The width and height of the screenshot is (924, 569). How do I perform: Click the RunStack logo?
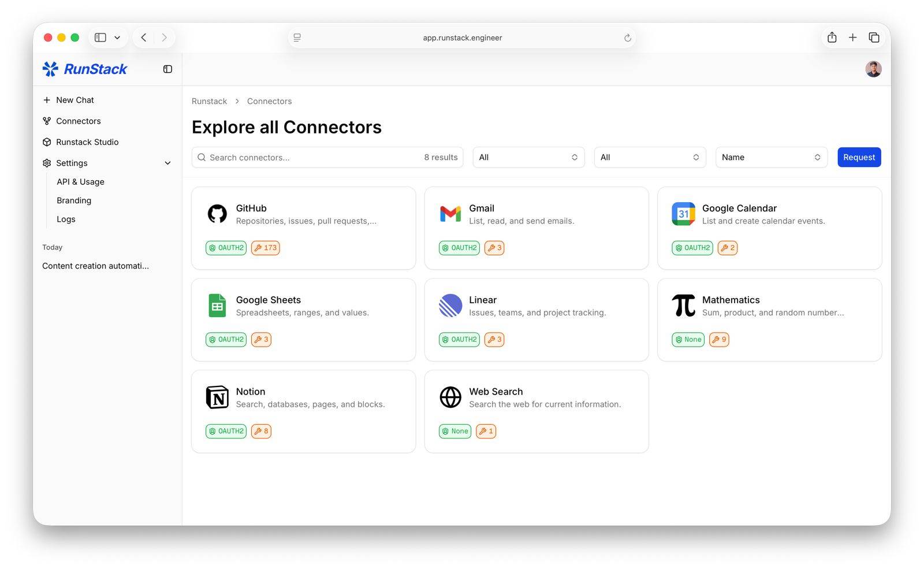coord(84,69)
